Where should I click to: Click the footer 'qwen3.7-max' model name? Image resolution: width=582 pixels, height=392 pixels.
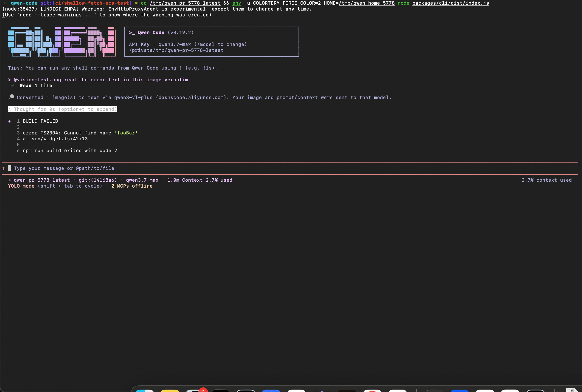(x=142, y=180)
